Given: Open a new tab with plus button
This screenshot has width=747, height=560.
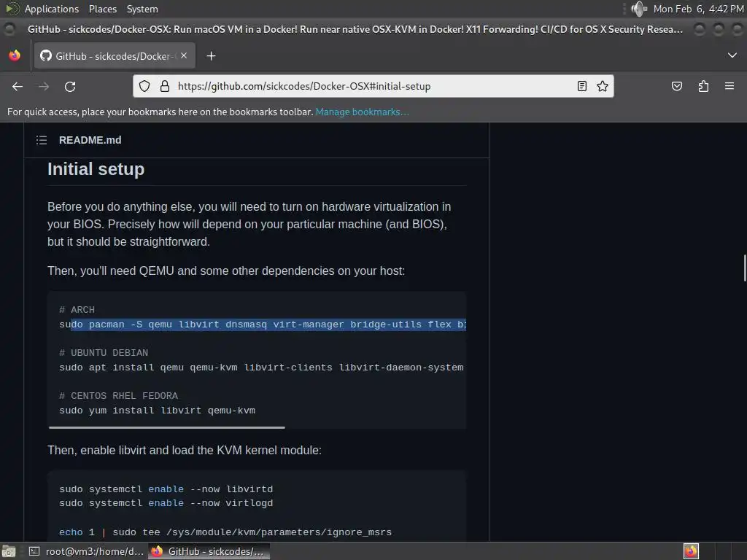Looking at the screenshot, I should pyautogui.click(x=211, y=56).
